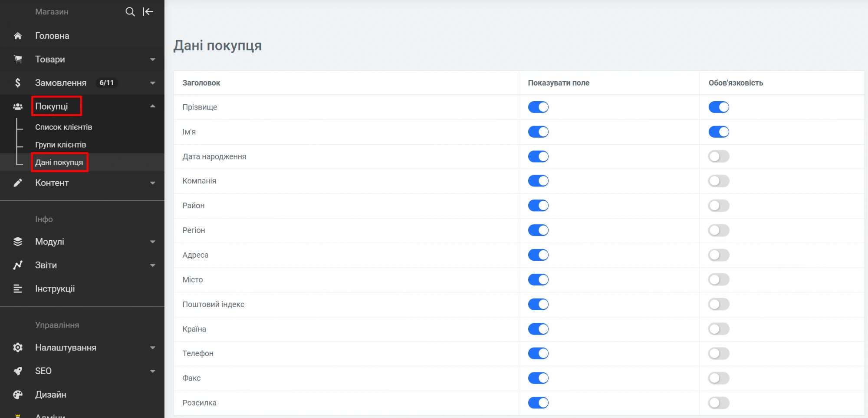Click the home icon beside Головна
Screen dimensions: 868x418
pyautogui.click(x=18, y=36)
